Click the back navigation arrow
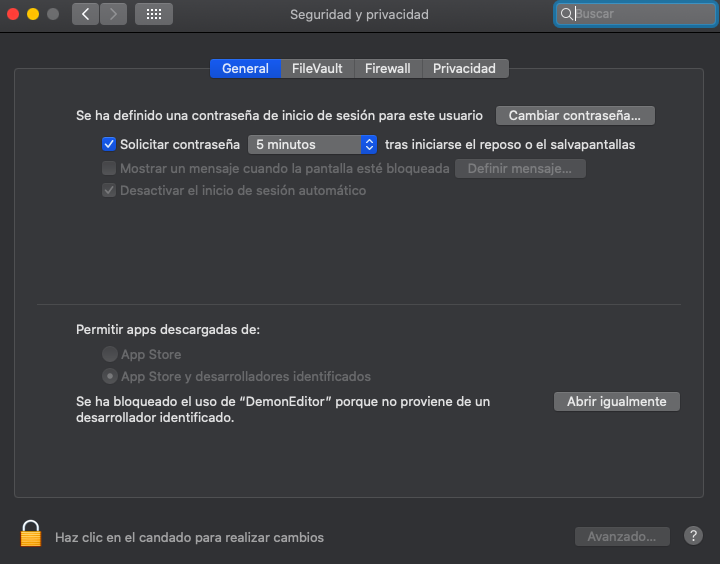The height and width of the screenshot is (564, 720). click(85, 14)
